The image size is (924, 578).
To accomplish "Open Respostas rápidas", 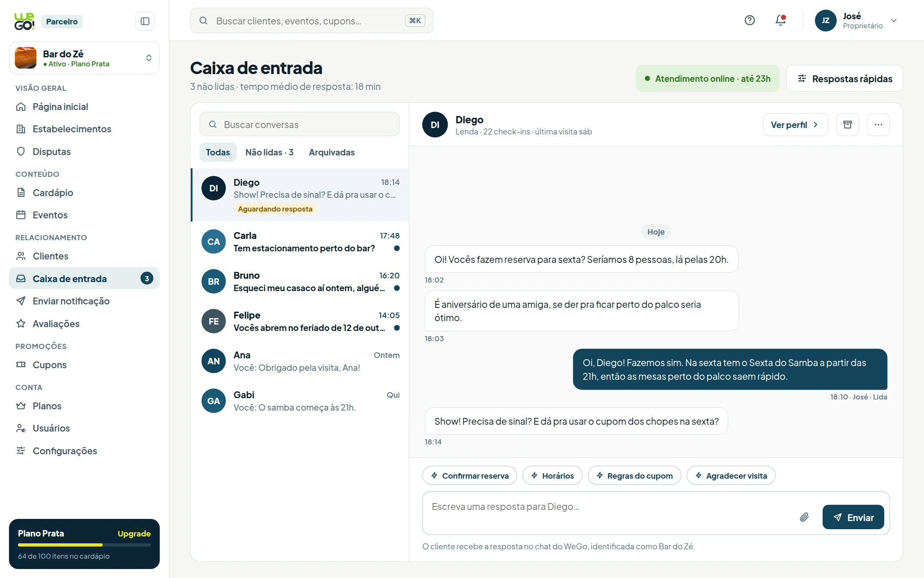I will coord(844,78).
